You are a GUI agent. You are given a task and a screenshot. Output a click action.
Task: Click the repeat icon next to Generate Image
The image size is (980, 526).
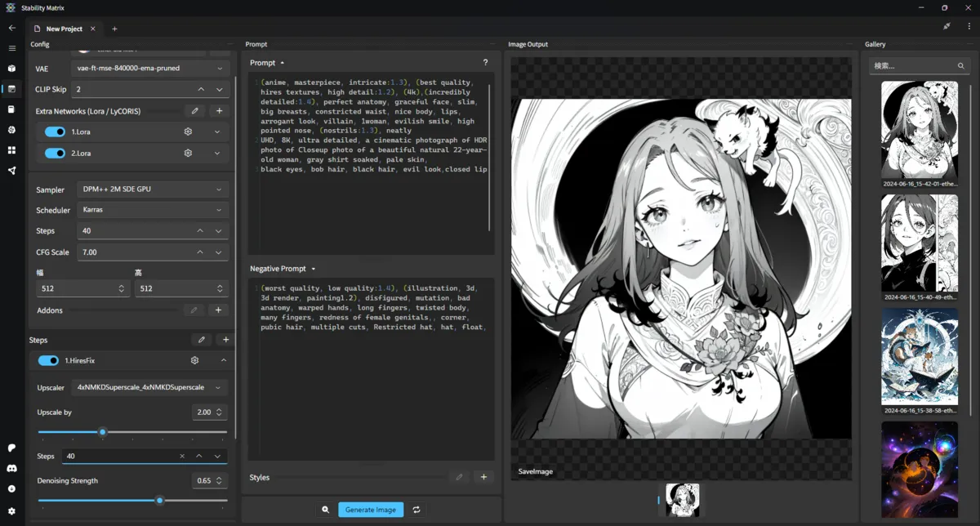[416, 510]
